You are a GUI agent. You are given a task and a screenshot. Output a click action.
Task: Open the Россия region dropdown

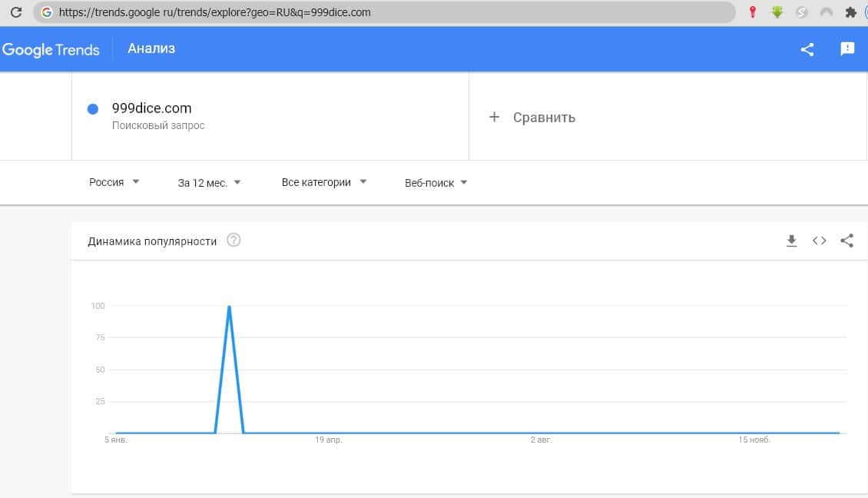114,182
